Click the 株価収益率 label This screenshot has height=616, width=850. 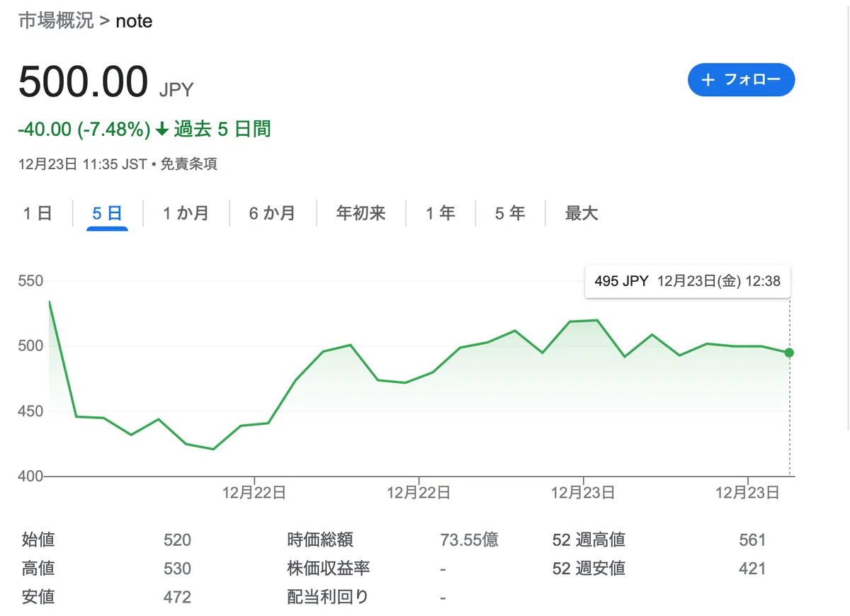pyautogui.click(x=329, y=569)
